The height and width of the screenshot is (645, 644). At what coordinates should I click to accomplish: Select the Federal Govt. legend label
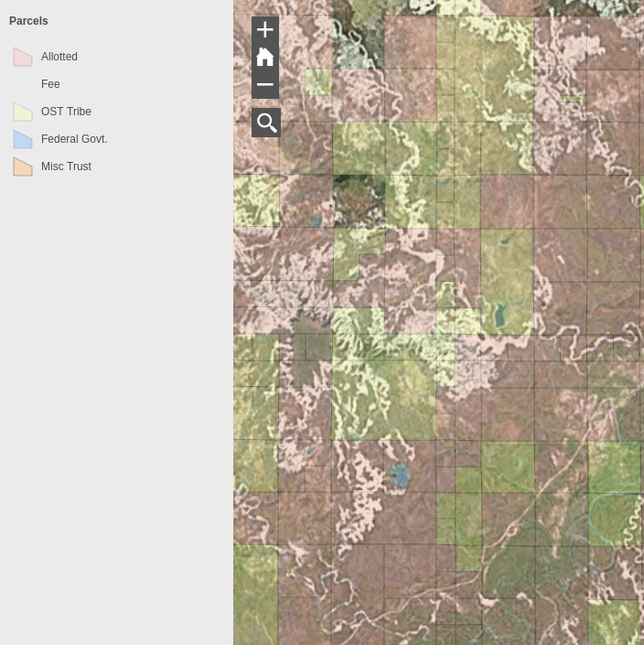click(x=74, y=139)
